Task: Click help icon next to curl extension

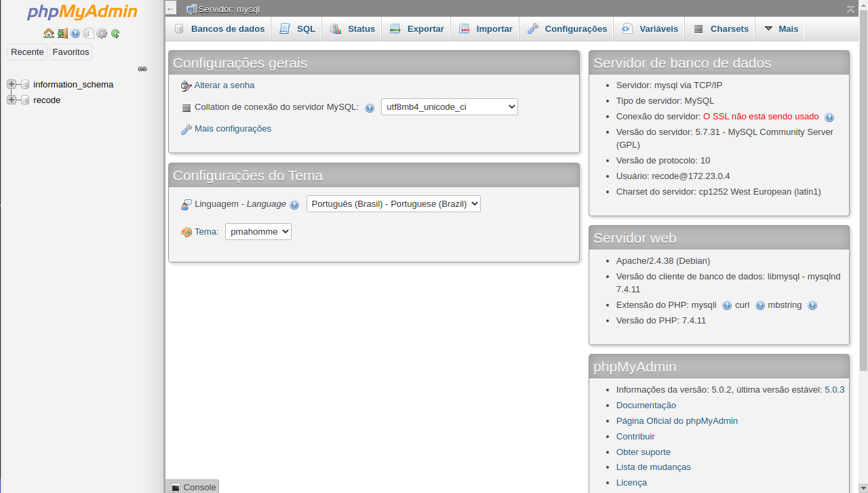Action: click(760, 306)
